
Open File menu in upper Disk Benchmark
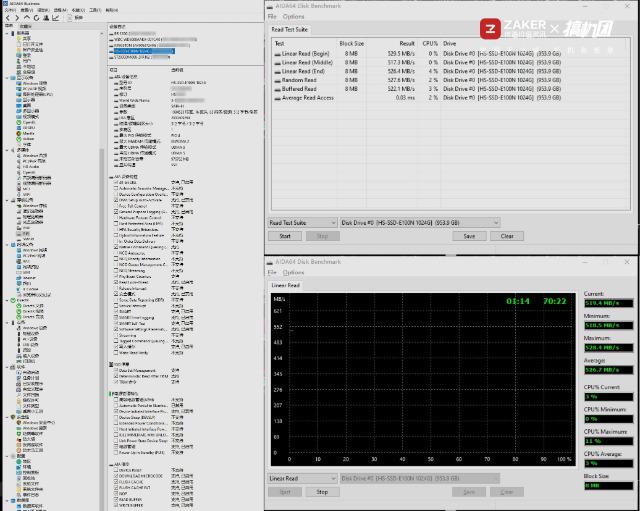(x=272, y=17)
